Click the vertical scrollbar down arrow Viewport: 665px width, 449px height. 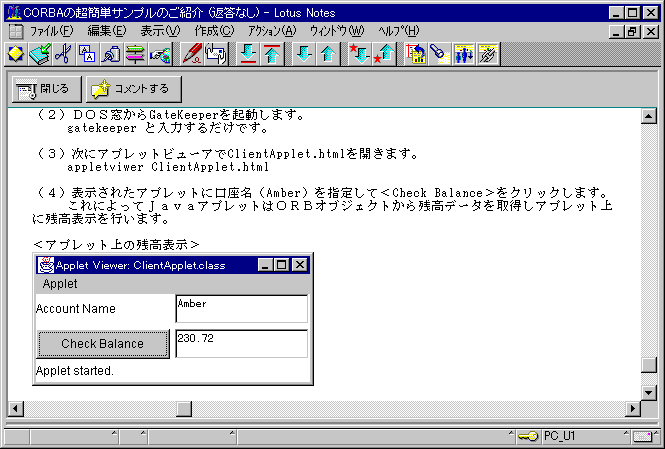point(649,391)
